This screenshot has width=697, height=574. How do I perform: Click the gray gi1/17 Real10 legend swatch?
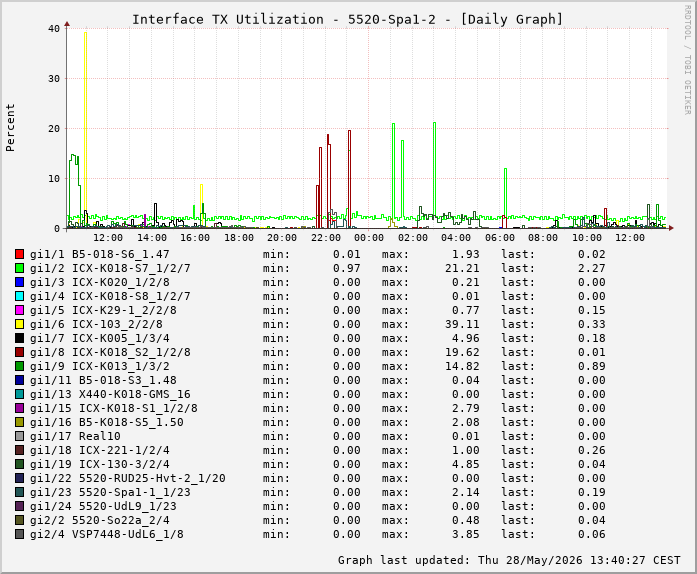(19, 436)
